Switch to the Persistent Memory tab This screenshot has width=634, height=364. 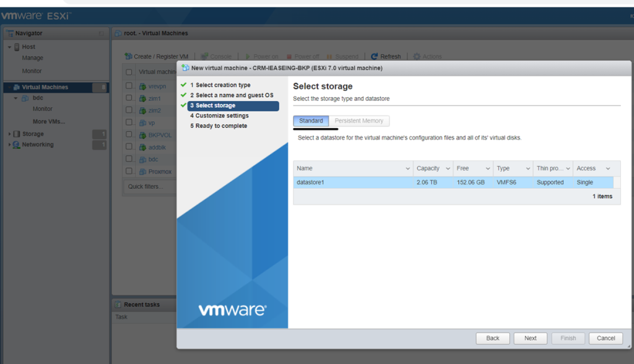tap(359, 121)
